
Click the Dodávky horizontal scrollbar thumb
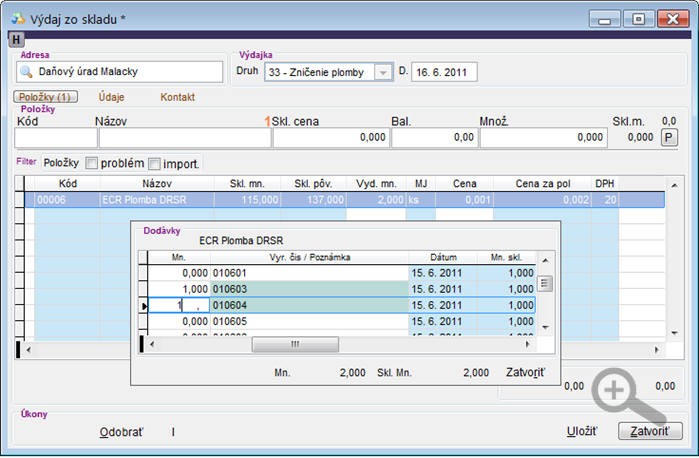(295, 344)
